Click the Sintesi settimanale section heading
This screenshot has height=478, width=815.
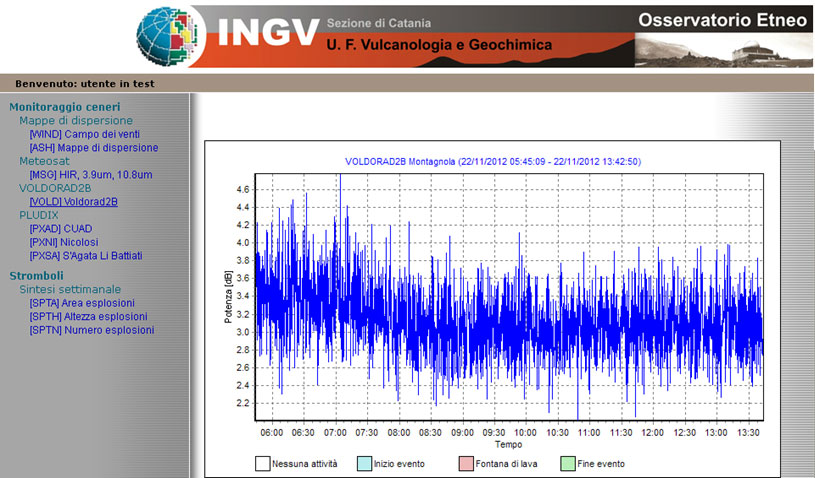[70, 289]
